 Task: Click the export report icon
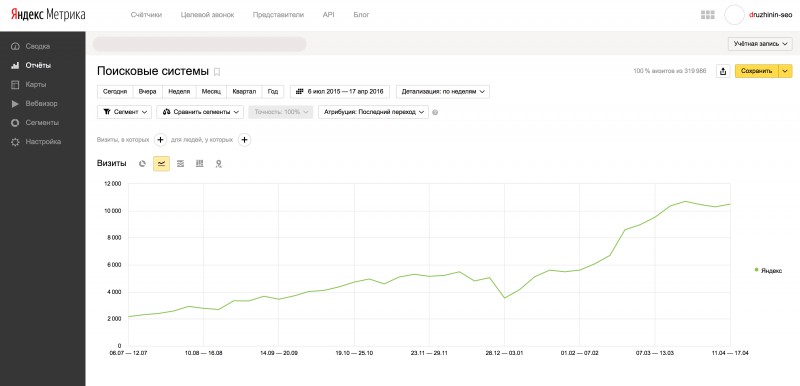click(x=722, y=71)
